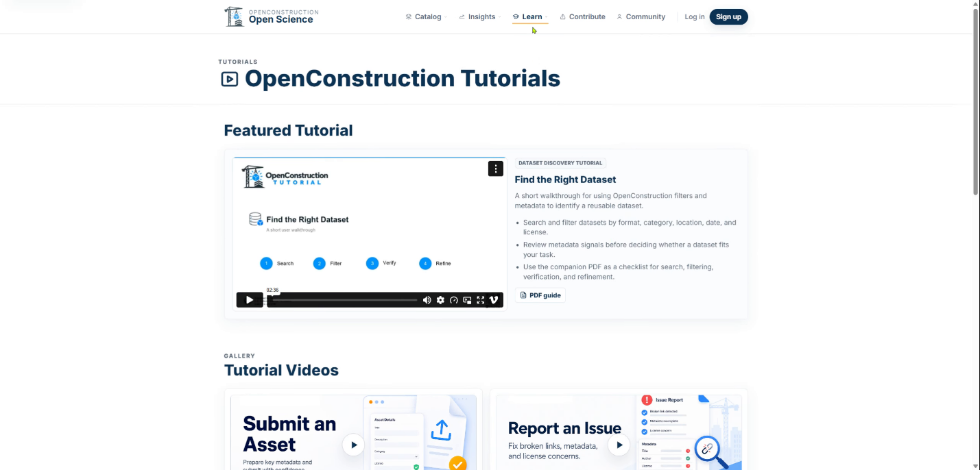The width and height of the screenshot is (980, 470).
Task: Click the OpenConstruction Open Science logo
Action: pyautogui.click(x=272, y=16)
